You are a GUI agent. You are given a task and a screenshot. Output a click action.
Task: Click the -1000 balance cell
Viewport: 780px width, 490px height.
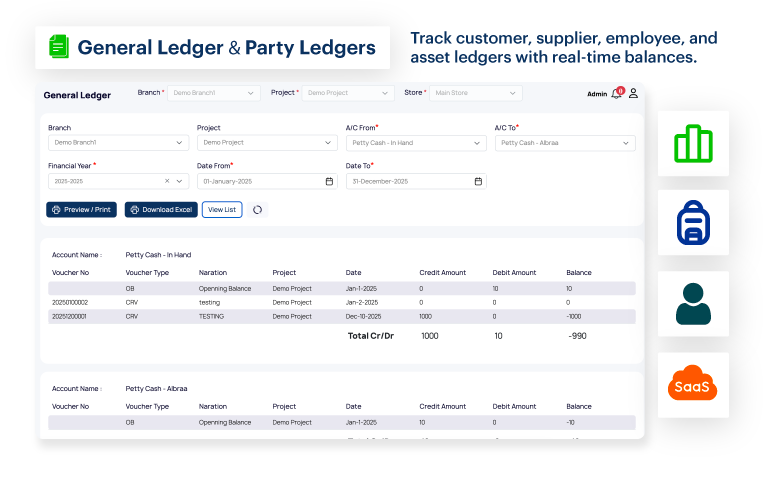pos(574,316)
